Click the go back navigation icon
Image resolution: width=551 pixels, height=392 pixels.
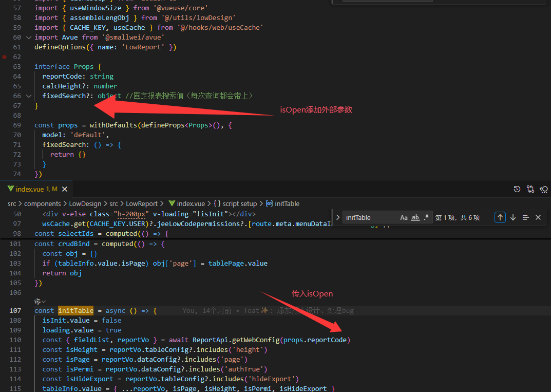coord(544,189)
